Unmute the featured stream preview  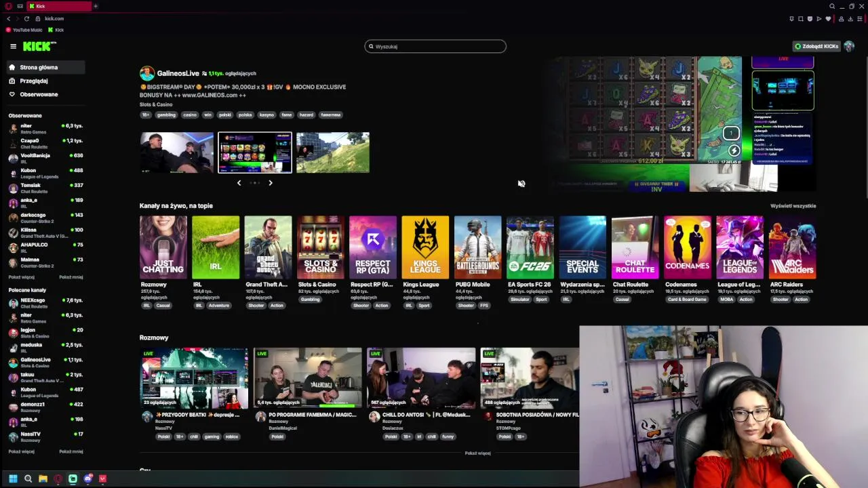tap(521, 184)
